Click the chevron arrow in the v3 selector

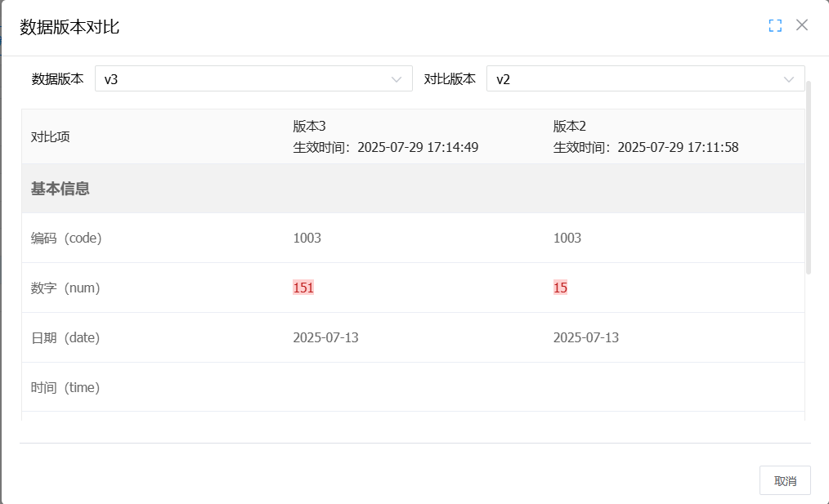397,79
